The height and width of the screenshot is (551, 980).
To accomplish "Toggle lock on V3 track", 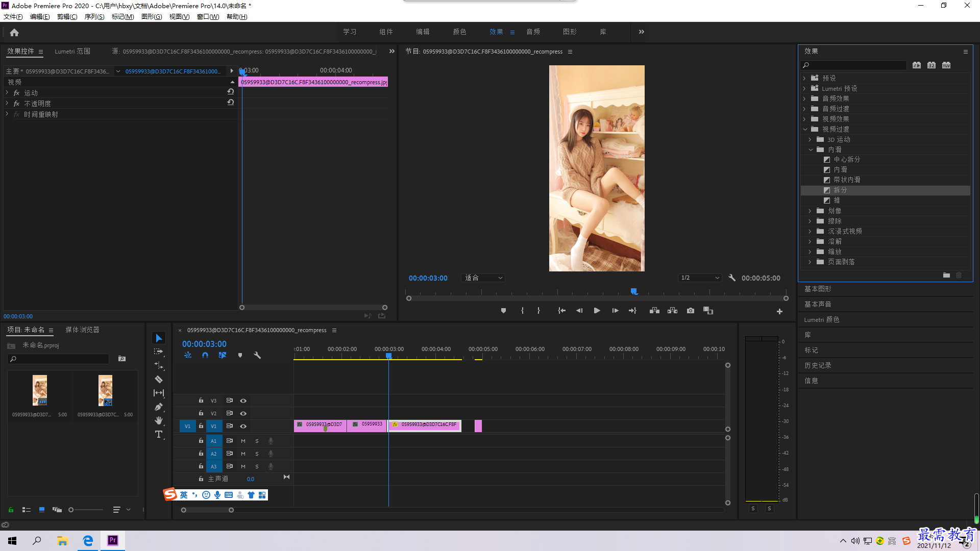I will click(x=201, y=401).
